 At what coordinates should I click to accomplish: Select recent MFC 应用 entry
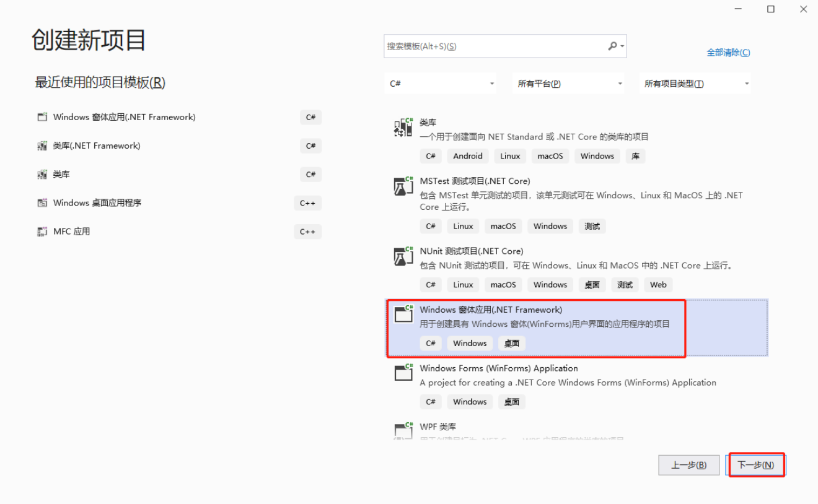tap(179, 232)
